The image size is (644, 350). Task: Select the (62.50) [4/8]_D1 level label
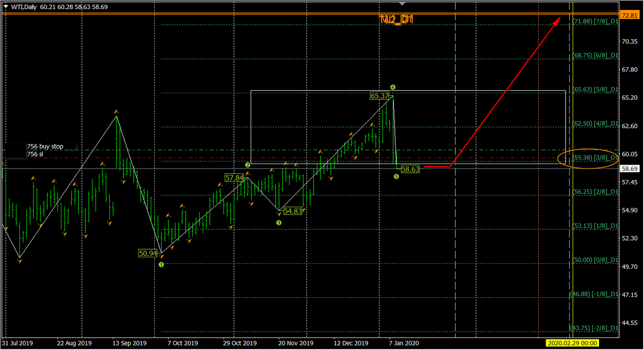pyautogui.click(x=596, y=124)
